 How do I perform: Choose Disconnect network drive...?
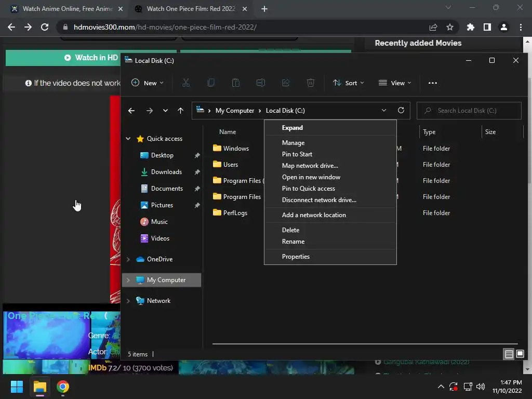330,200
